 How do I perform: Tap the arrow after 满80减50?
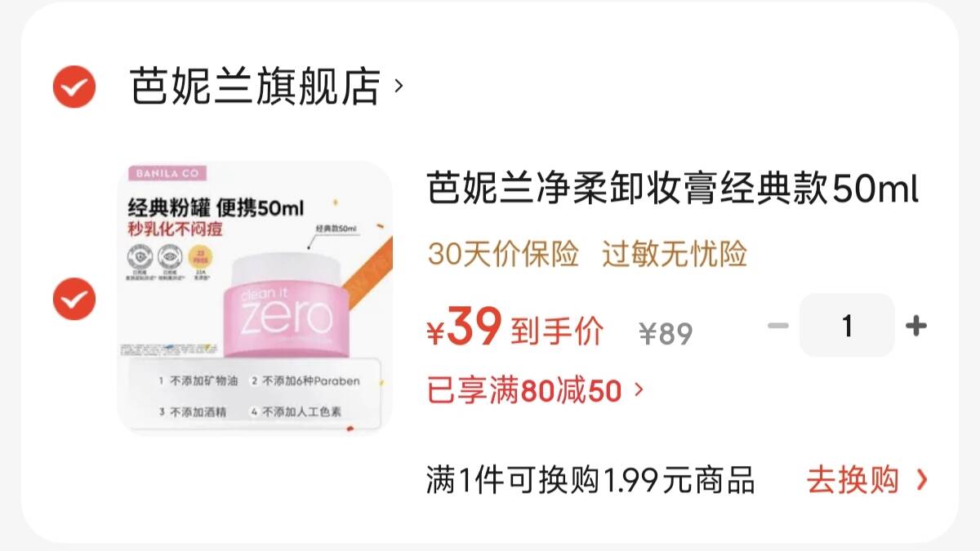(638, 391)
